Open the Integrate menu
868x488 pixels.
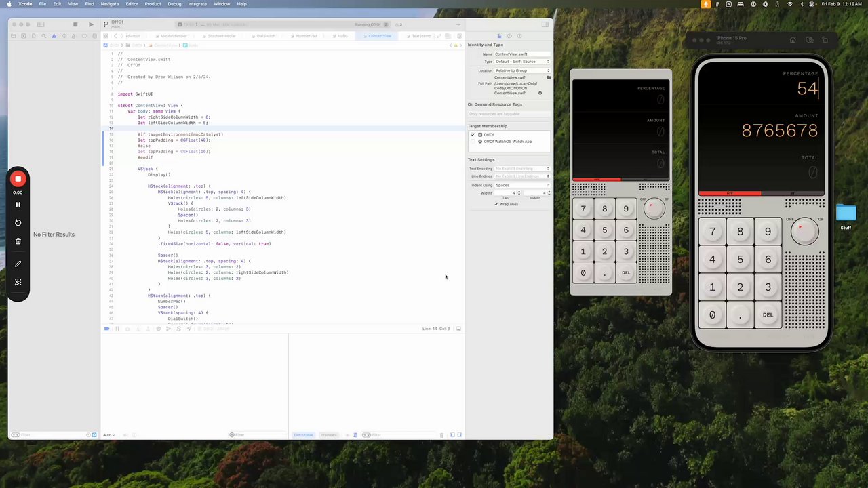coord(197,4)
